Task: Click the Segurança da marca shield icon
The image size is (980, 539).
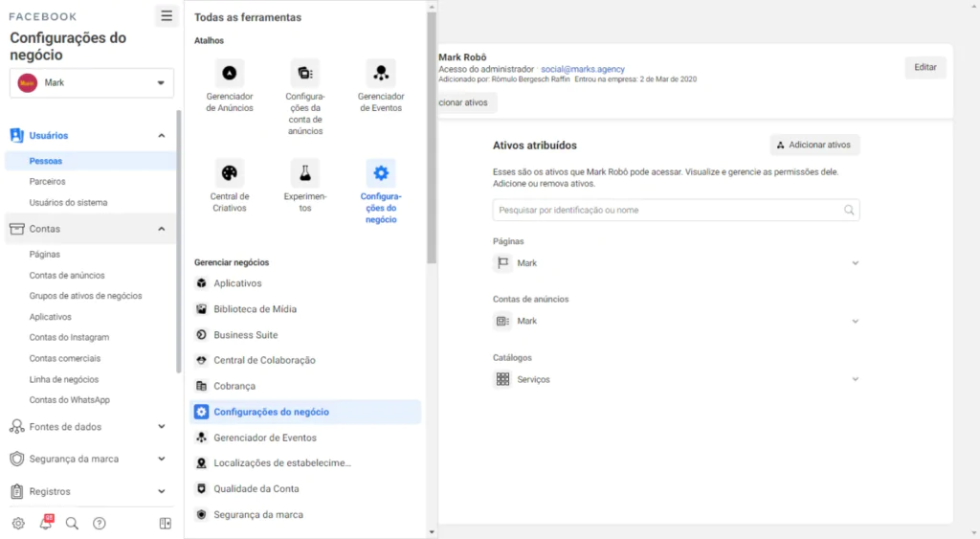Action: point(17,459)
